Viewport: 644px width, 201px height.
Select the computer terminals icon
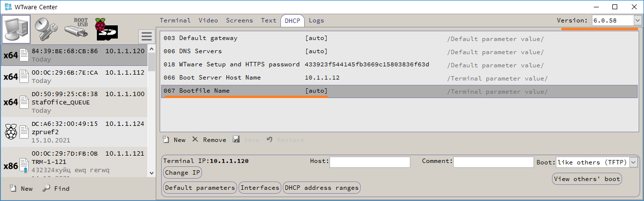click(x=17, y=29)
